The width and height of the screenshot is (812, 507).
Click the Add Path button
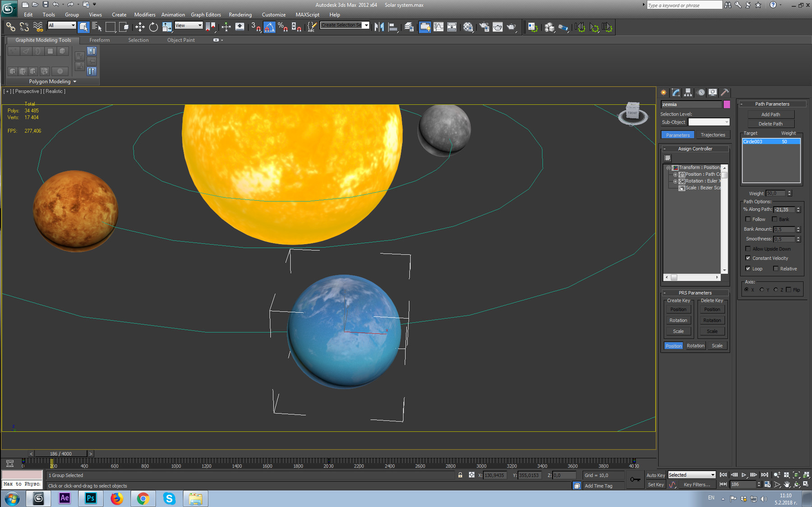770,114
